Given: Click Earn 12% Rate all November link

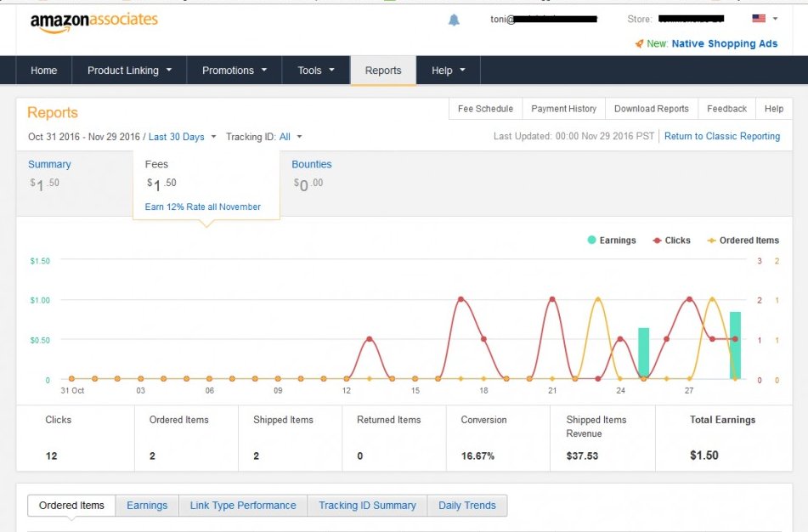Looking at the screenshot, I should tap(202, 207).
